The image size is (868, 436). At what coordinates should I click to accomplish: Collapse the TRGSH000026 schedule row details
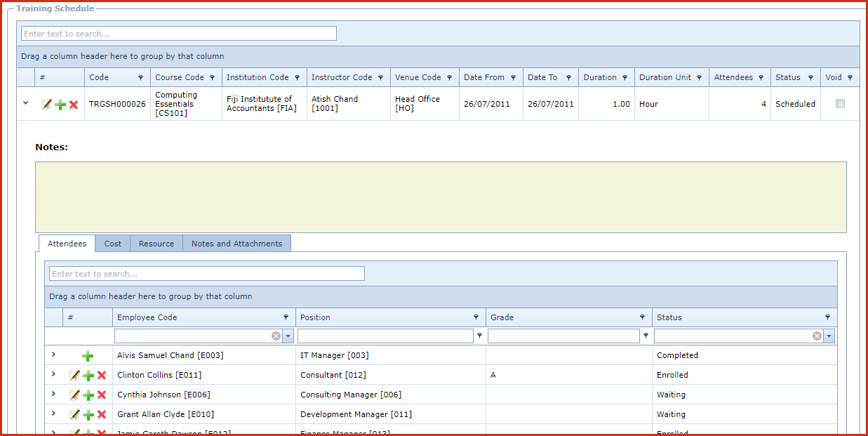(x=26, y=103)
